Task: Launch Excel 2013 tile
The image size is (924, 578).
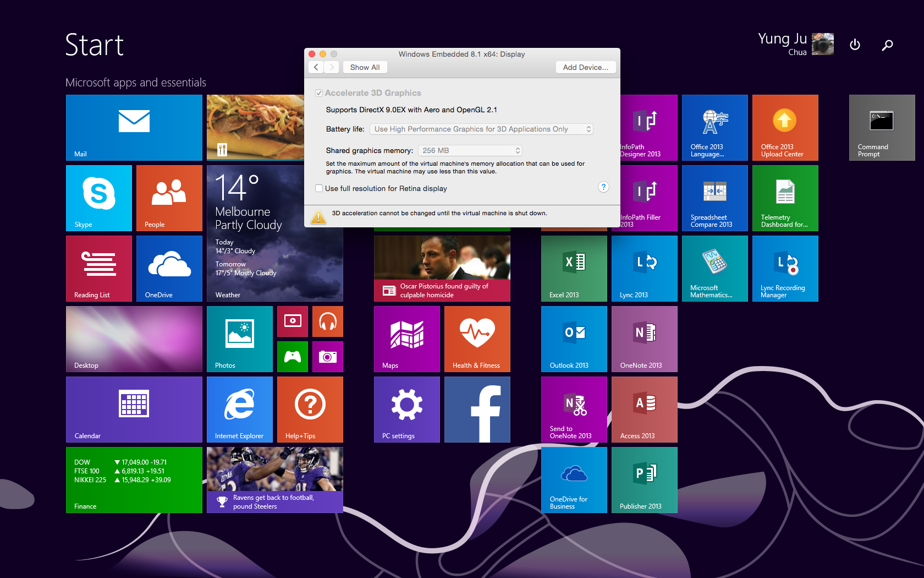Action: pyautogui.click(x=574, y=269)
